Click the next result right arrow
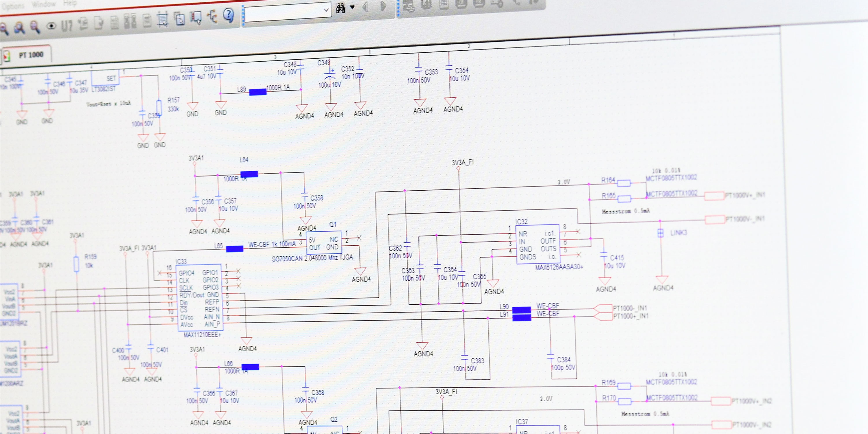Viewport: 868px width, 434px height. click(x=383, y=6)
